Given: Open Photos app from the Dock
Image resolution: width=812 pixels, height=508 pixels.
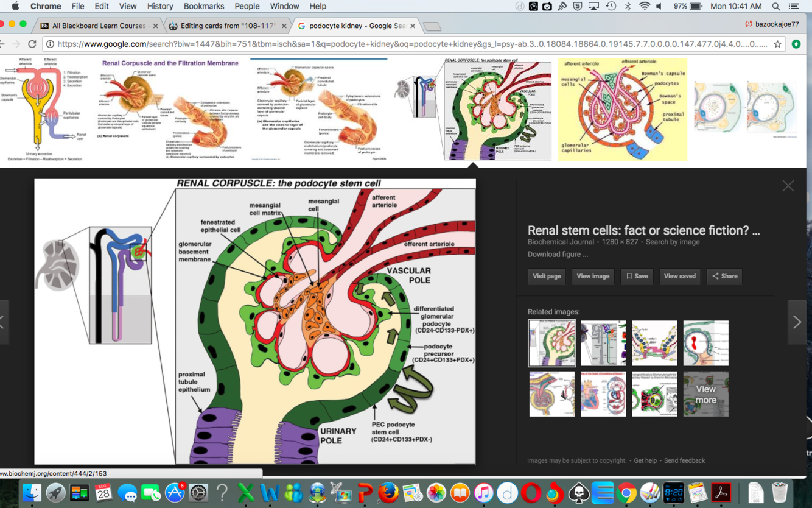Looking at the screenshot, I should coord(436,492).
